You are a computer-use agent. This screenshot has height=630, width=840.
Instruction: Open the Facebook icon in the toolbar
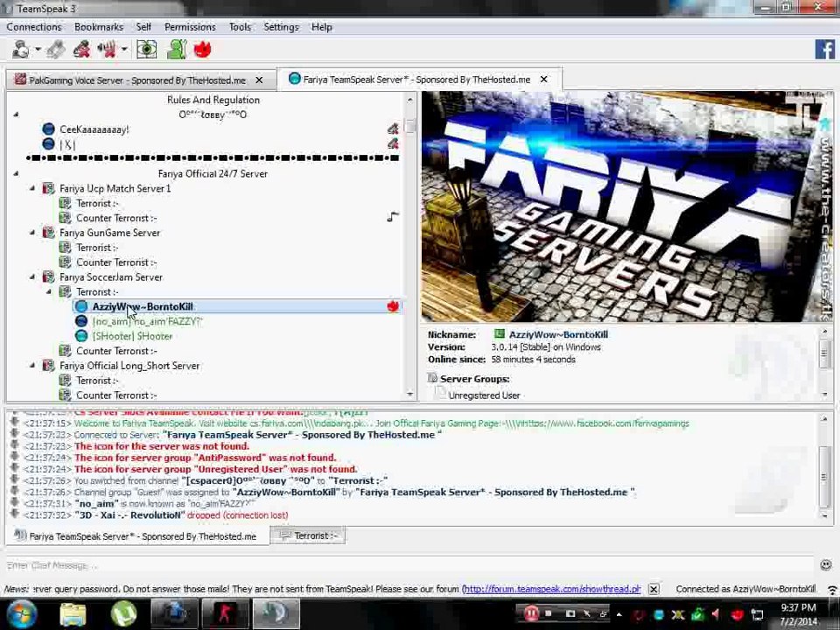(x=825, y=50)
